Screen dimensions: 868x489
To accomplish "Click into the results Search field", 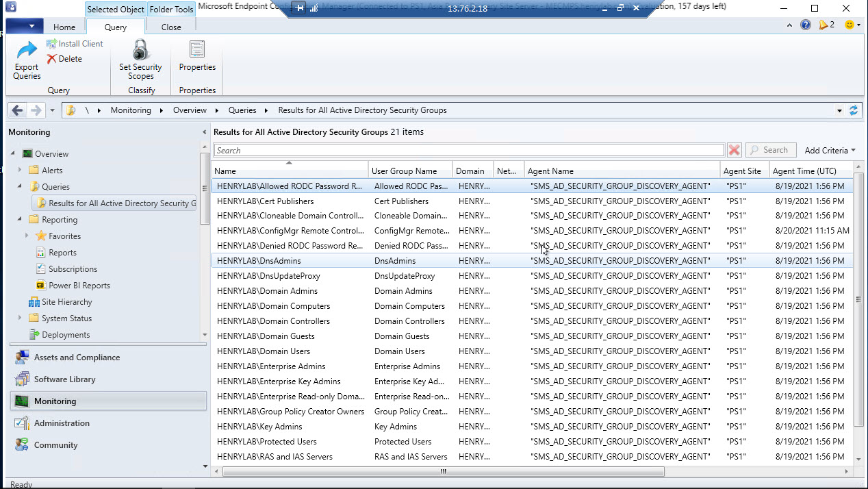I will pyautogui.click(x=468, y=150).
